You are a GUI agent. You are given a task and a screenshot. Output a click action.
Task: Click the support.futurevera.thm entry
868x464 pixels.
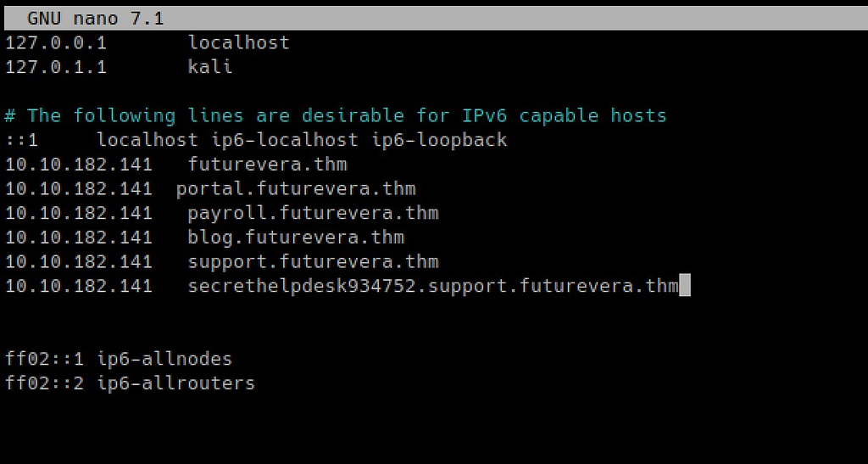(313, 262)
